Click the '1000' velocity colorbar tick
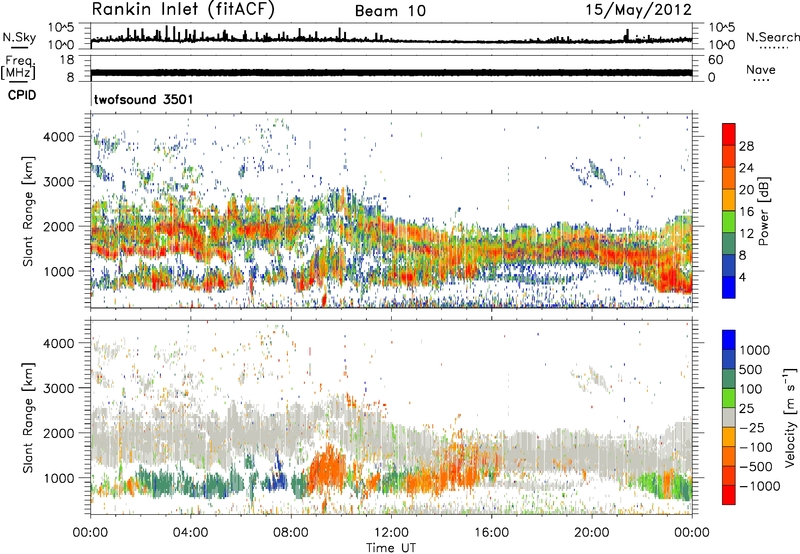 (x=754, y=350)
